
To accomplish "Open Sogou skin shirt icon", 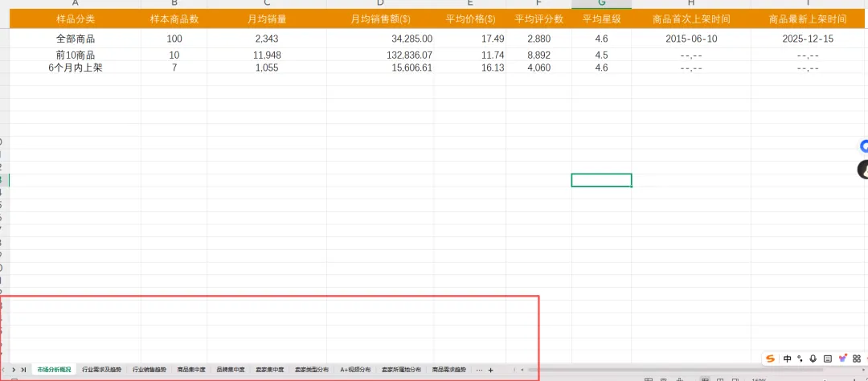I will (843, 358).
